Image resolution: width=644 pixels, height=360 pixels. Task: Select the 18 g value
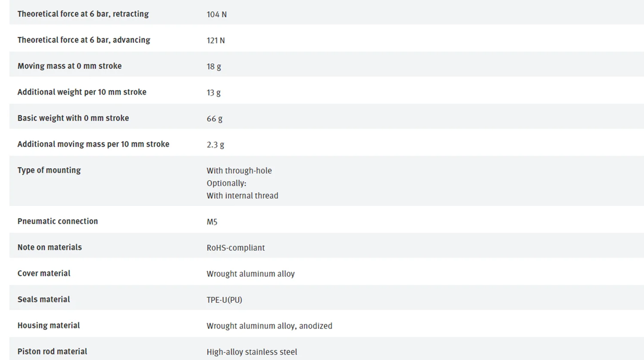coord(214,67)
